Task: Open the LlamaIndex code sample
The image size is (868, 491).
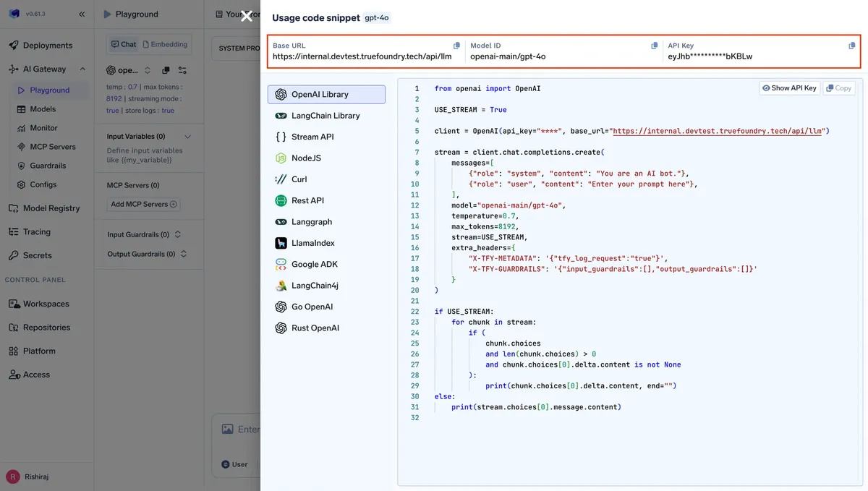Action: coord(326,243)
